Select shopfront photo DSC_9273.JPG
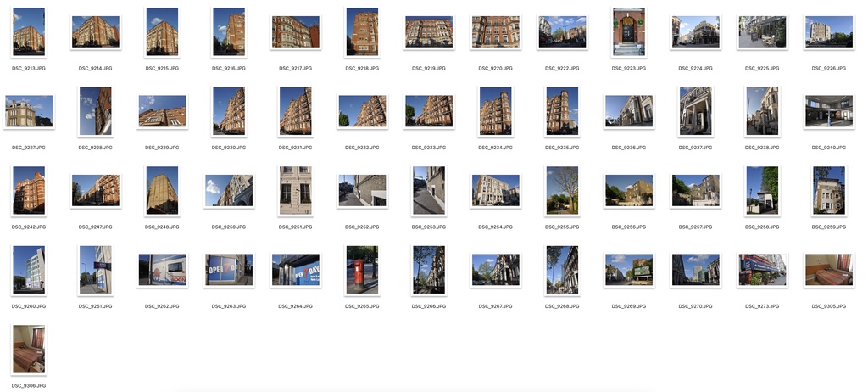This screenshot has width=868, height=392. (762, 270)
